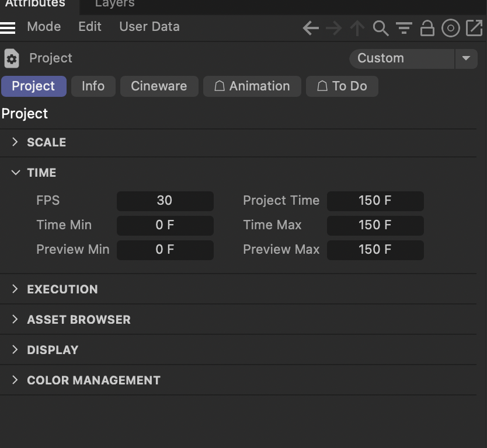The width and height of the screenshot is (487, 448).
Task: Open attributes in a new window icon
Action: [x=474, y=28]
